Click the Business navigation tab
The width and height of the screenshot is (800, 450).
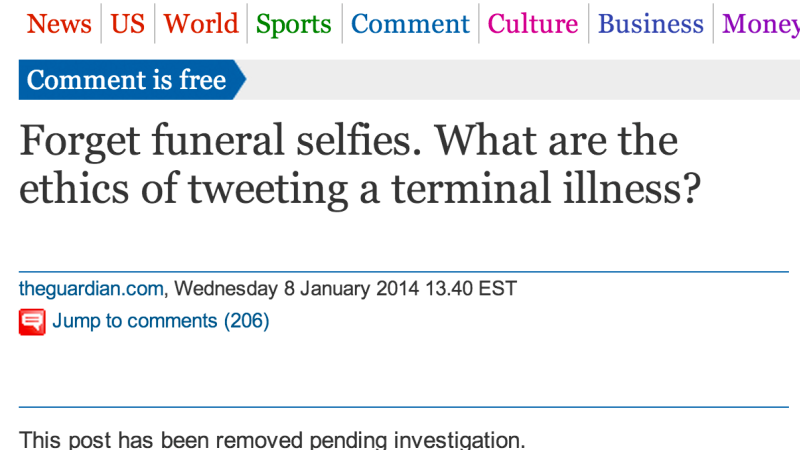(x=650, y=23)
